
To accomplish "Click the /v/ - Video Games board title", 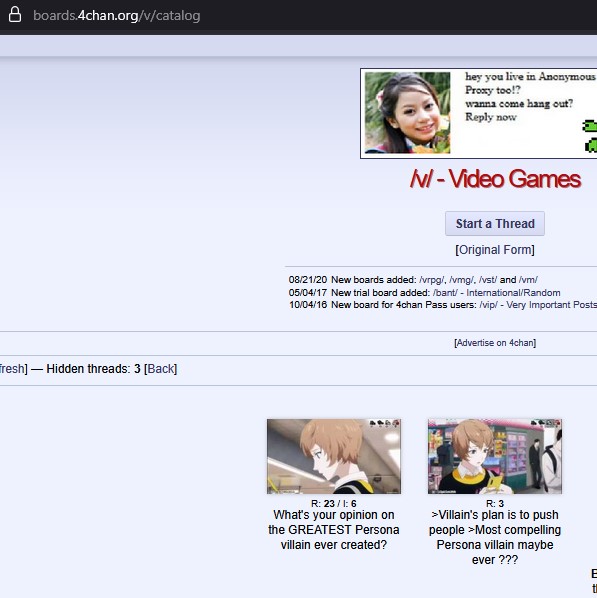I will [x=495, y=178].
